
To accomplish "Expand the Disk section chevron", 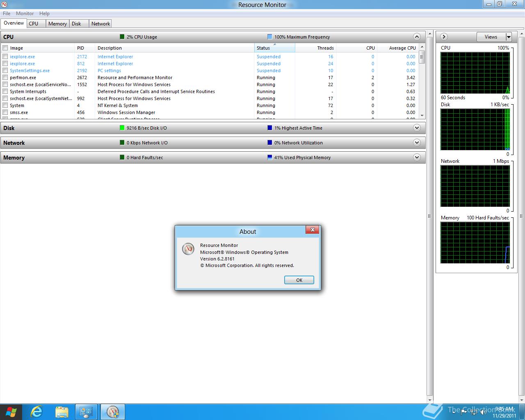I will point(417,128).
